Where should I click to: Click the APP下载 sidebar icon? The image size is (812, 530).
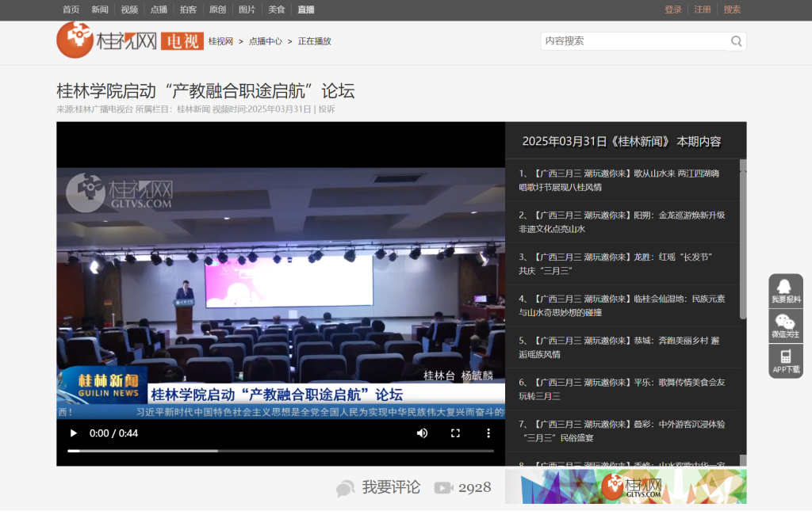coord(785,361)
